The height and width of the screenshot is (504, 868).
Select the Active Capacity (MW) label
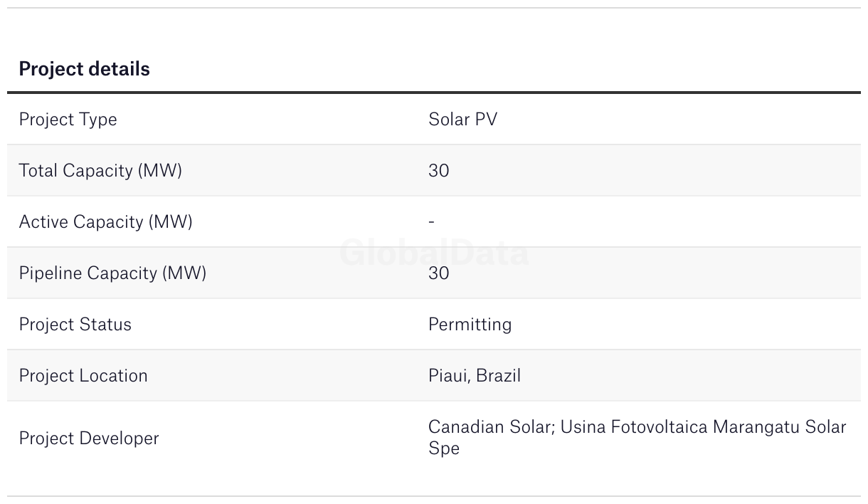click(105, 222)
